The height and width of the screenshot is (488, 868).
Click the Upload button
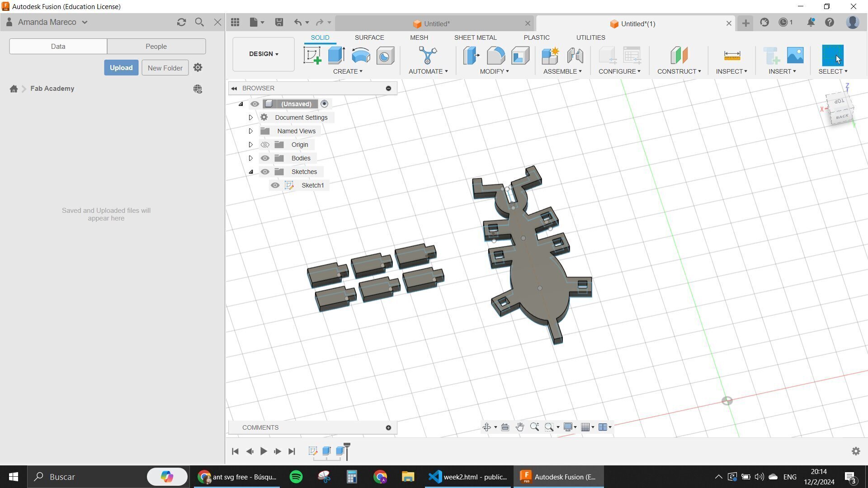pos(121,68)
